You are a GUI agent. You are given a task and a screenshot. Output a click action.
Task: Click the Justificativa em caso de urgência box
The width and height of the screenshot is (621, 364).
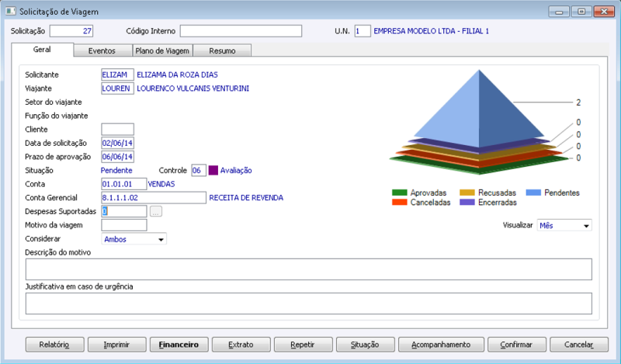pos(308,303)
